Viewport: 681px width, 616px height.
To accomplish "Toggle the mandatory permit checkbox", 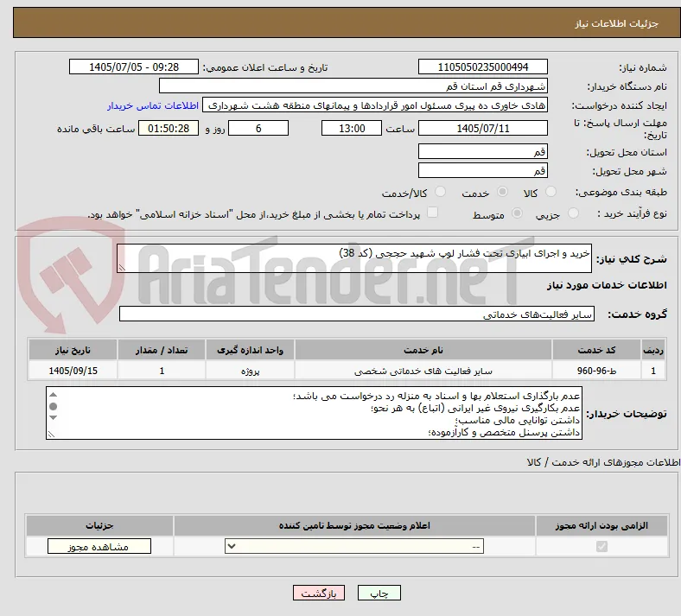I will tap(601, 546).
